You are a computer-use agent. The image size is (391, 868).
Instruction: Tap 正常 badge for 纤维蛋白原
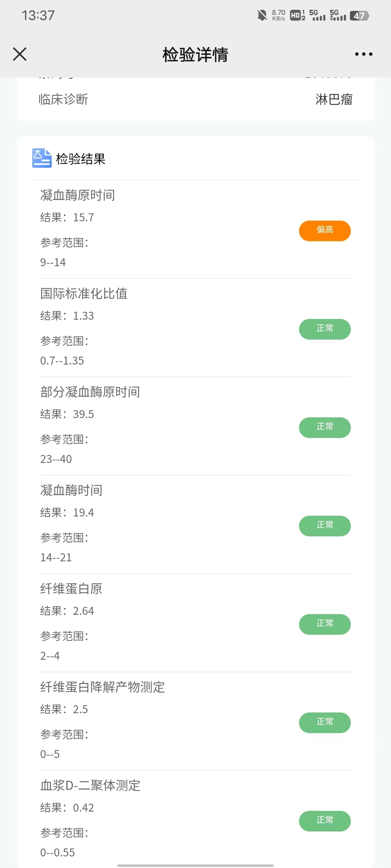(324, 624)
